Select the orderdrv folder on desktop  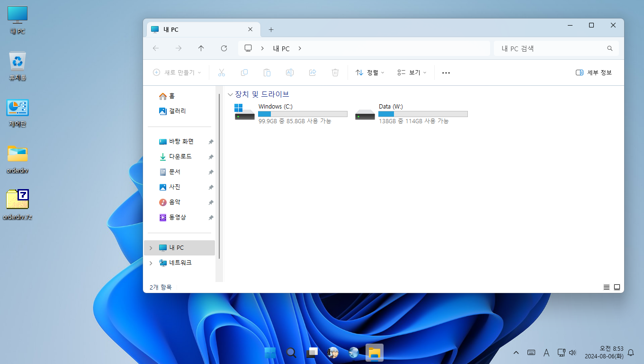tap(18, 159)
